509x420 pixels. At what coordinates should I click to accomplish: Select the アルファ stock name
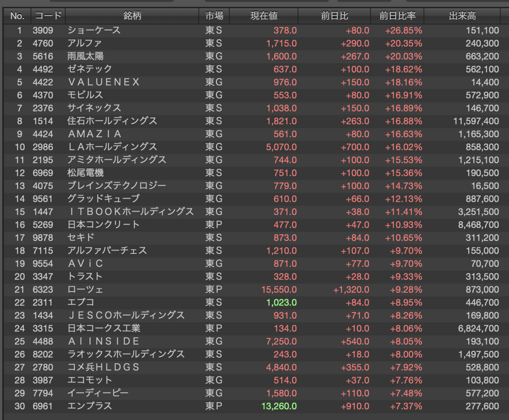pyautogui.click(x=84, y=43)
